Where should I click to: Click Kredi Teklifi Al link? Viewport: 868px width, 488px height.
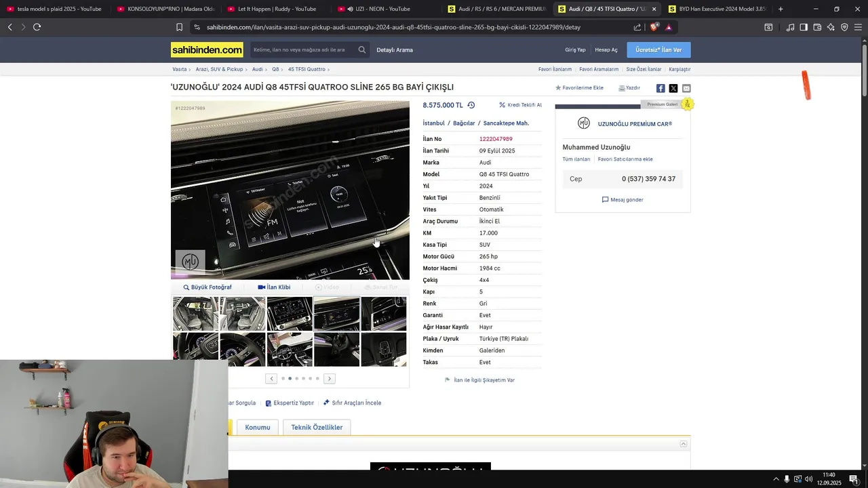tap(521, 105)
